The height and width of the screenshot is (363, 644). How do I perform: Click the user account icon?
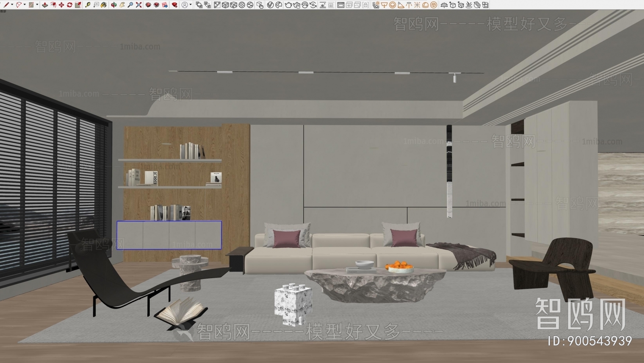click(184, 5)
